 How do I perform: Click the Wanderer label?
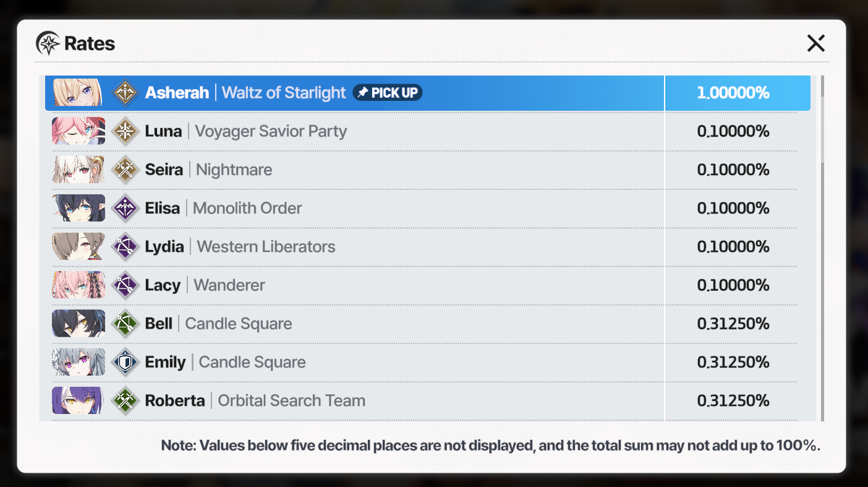(229, 285)
